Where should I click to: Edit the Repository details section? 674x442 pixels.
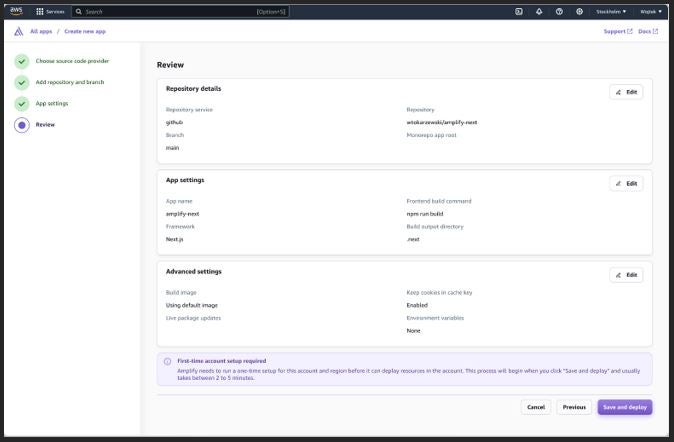point(626,92)
